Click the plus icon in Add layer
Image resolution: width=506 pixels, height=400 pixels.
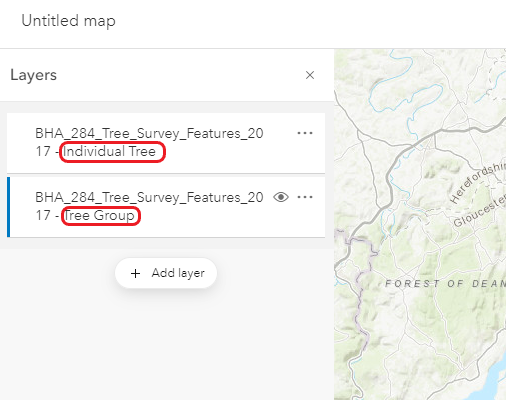(135, 273)
